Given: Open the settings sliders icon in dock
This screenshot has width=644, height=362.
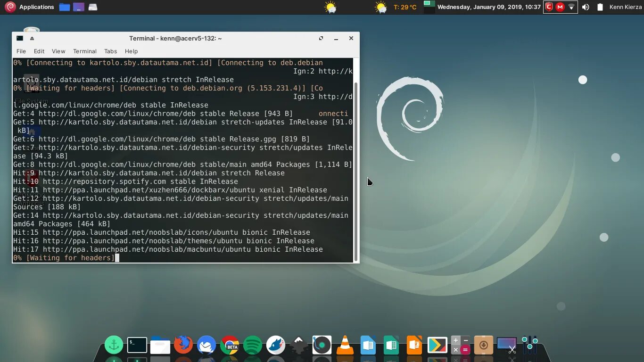Looking at the screenshot, I should (x=530, y=345).
